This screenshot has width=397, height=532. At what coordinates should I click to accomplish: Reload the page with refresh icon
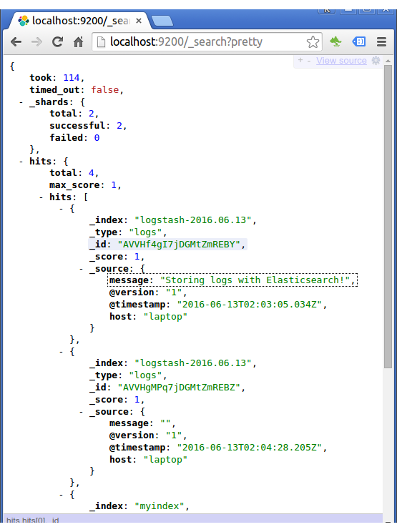click(x=57, y=41)
